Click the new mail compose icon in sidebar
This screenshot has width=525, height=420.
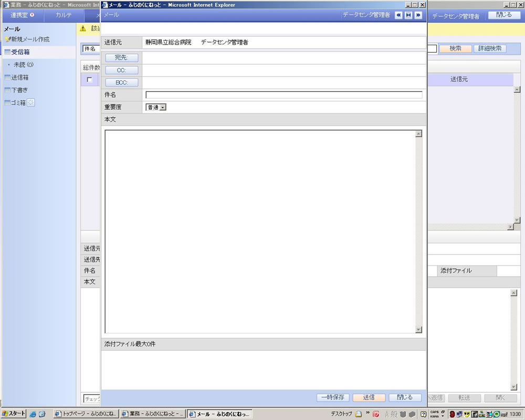pos(7,39)
